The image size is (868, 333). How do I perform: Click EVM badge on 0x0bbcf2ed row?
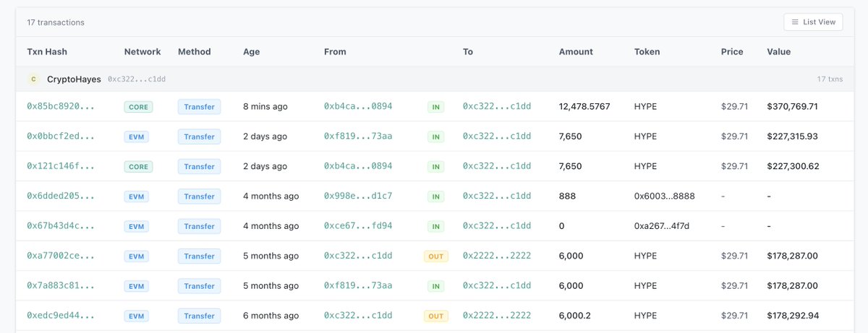tap(137, 137)
